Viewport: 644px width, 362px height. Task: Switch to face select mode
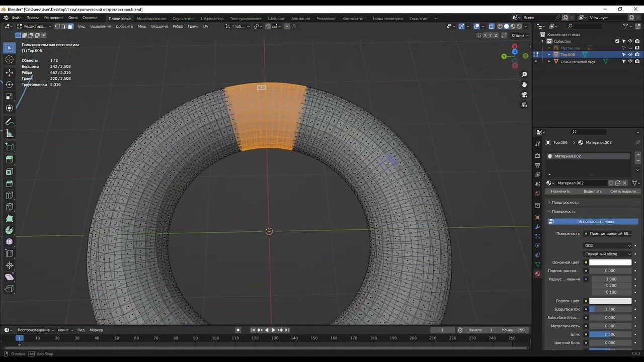coord(70,26)
